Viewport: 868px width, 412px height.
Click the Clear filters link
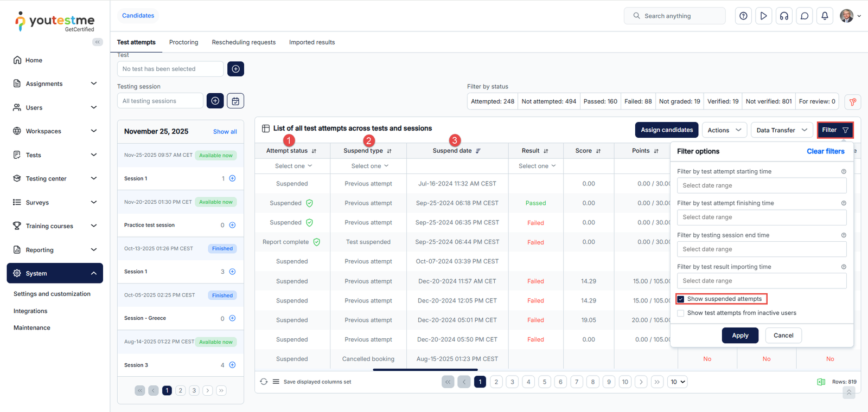825,151
